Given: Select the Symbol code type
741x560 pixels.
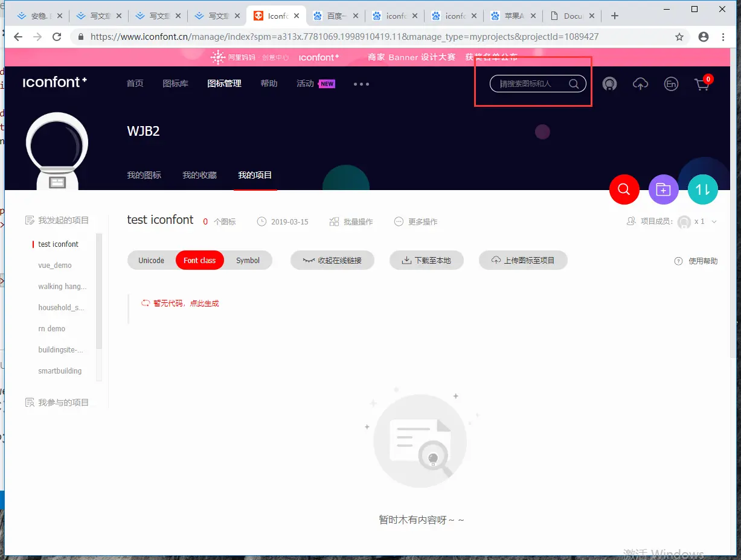Looking at the screenshot, I should [x=248, y=261].
